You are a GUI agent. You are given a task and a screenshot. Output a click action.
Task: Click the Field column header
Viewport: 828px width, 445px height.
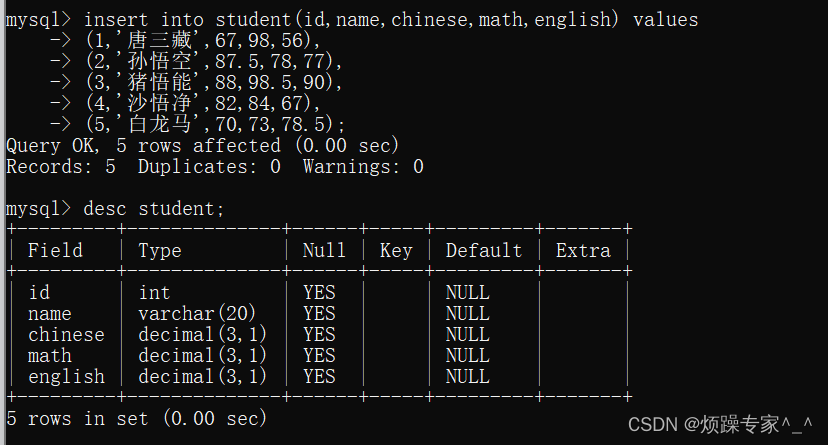point(55,251)
